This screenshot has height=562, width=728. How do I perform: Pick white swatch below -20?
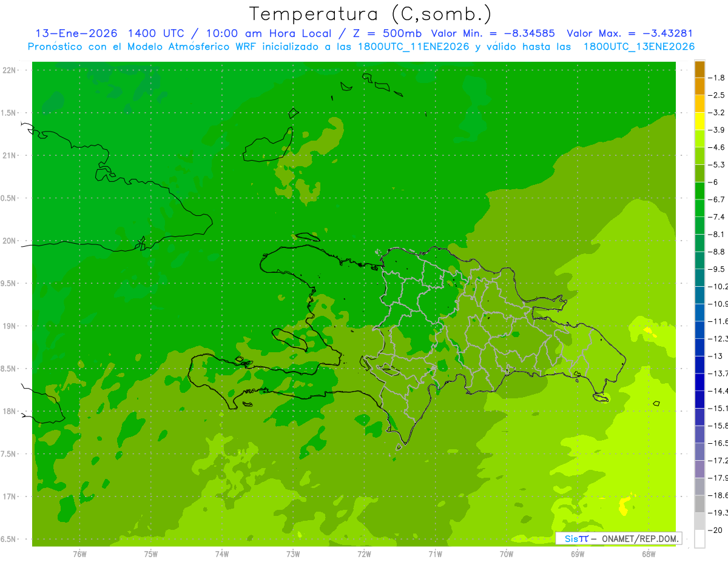pyautogui.click(x=699, y=538)
